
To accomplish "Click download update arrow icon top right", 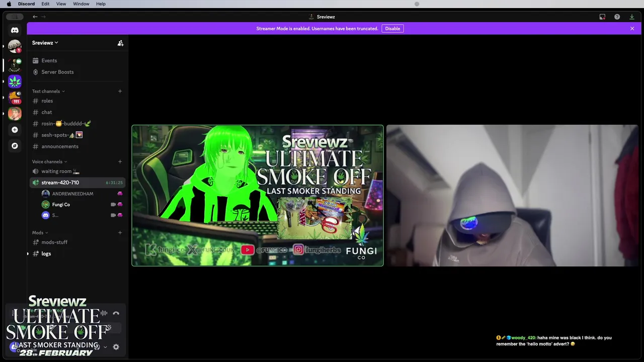I will (632, 17).
